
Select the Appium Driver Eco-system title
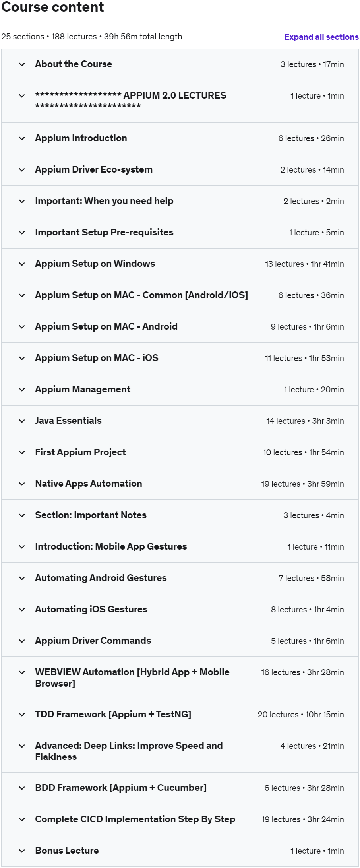coord(94,169)
